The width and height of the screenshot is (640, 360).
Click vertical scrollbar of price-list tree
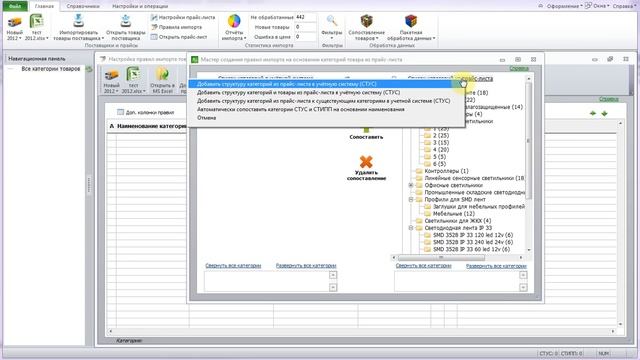pyautogui.click(x=529, y=140)
